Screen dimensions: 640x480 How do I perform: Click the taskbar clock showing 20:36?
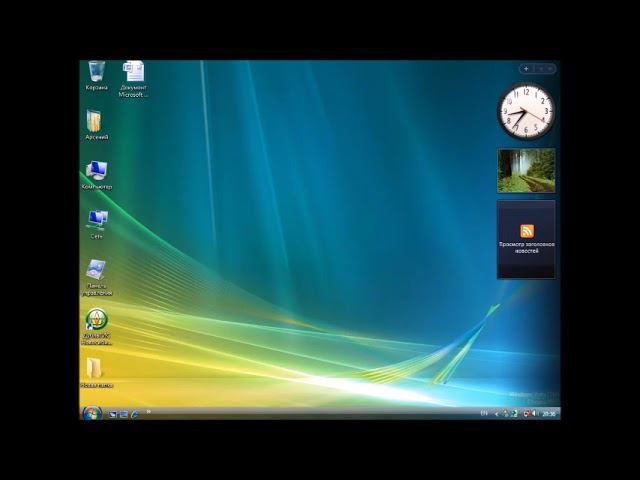549,414
